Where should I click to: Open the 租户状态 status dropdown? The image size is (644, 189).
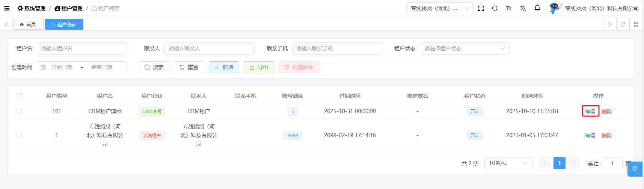tap(465, 48)
